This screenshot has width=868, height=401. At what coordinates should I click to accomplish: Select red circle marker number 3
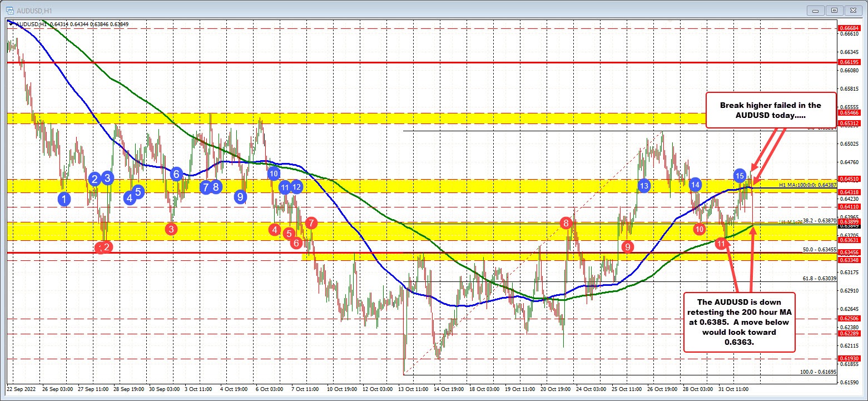coord(171,229)
